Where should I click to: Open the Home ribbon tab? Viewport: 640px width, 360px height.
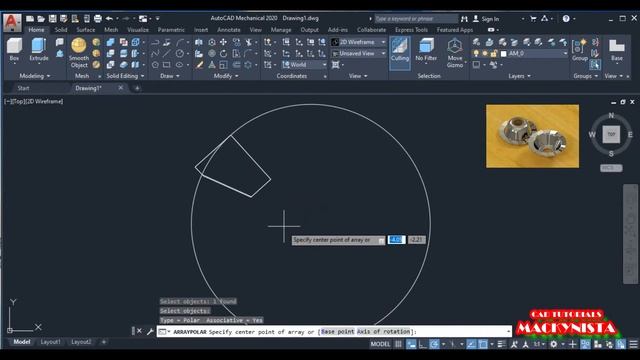point(36,30)
